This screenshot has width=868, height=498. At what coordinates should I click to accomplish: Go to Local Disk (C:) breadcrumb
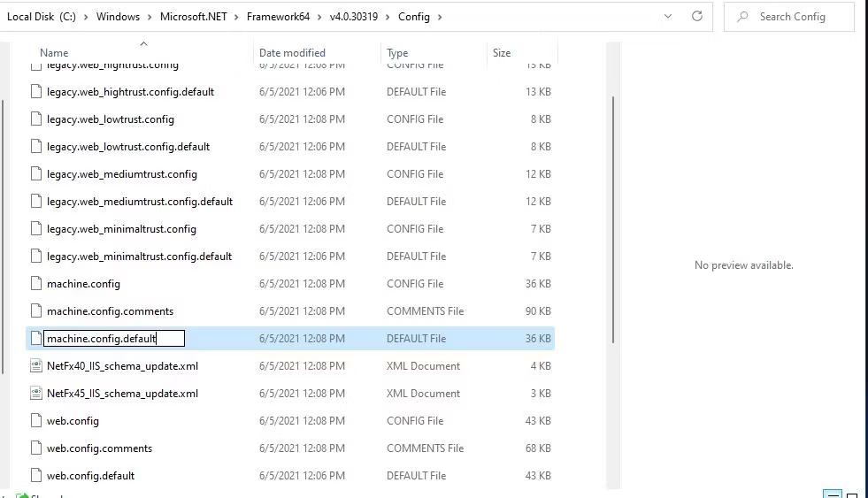coord(43,17)
